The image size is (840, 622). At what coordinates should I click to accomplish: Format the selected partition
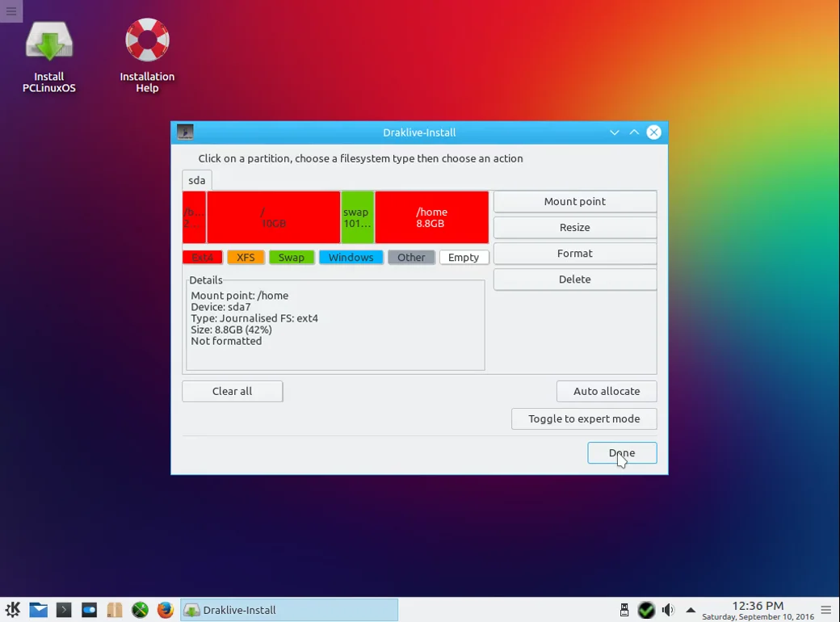coord(575,254)
